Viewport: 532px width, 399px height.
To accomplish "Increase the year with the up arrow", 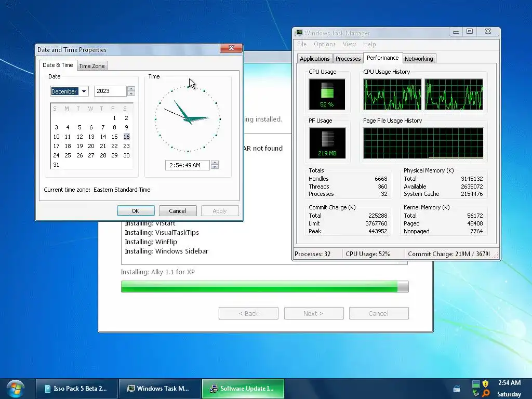I will [x=131, y=88].
